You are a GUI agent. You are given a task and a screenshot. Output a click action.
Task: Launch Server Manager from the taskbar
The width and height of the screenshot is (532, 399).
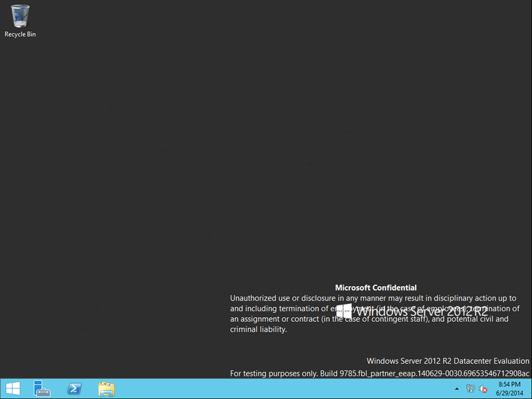tap(42, 388)
